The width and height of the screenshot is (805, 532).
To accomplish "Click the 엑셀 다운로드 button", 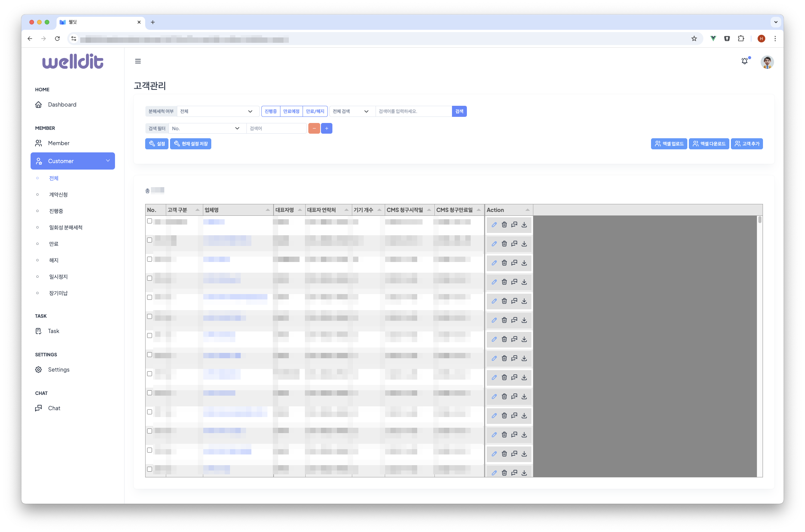I will [709, 144].
